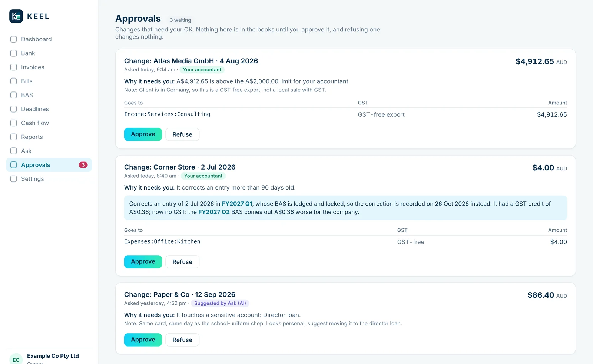The height and width of the screenshot is (364, 593).
Task: Click the Dashboard sidebar icon
Action: pos(14,39)
